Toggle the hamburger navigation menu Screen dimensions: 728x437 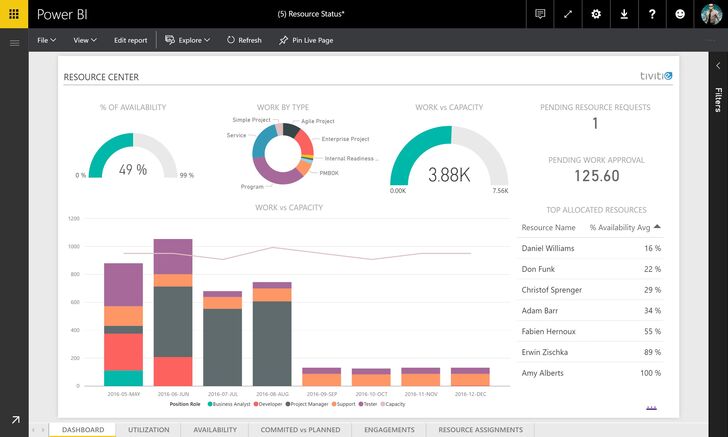[14, 43]
